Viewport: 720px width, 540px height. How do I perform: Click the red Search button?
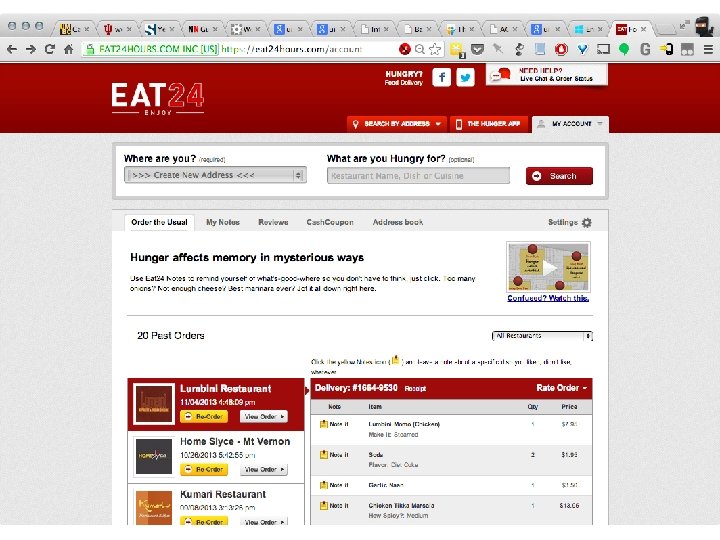tap(559, 176)
